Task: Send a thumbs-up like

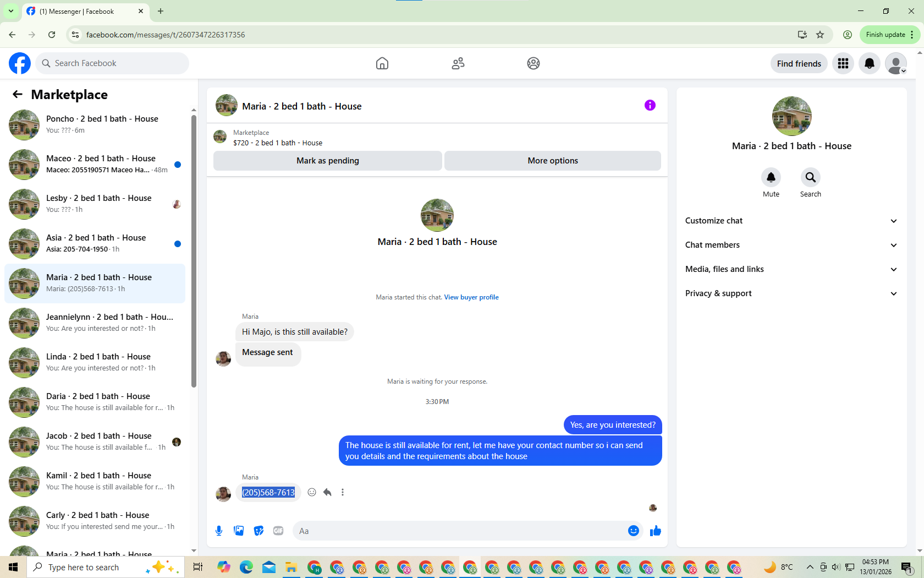Action: pyautogui.click(x=656, y=531)
